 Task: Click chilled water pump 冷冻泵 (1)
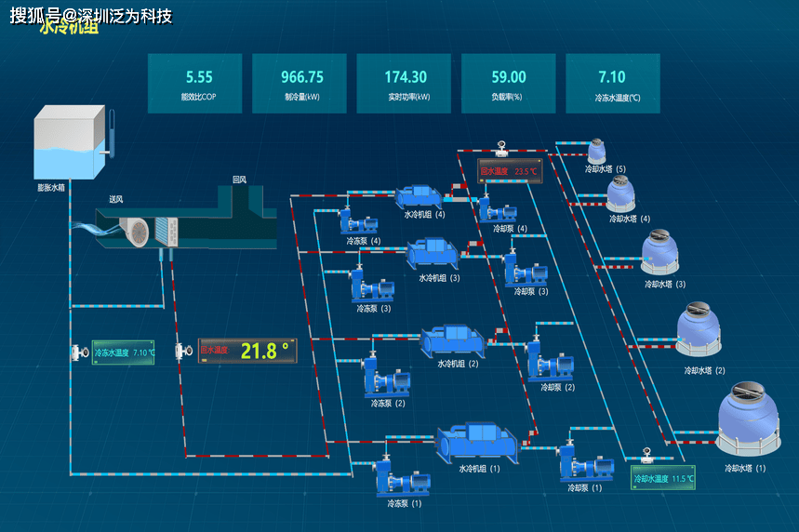(397, 478)
